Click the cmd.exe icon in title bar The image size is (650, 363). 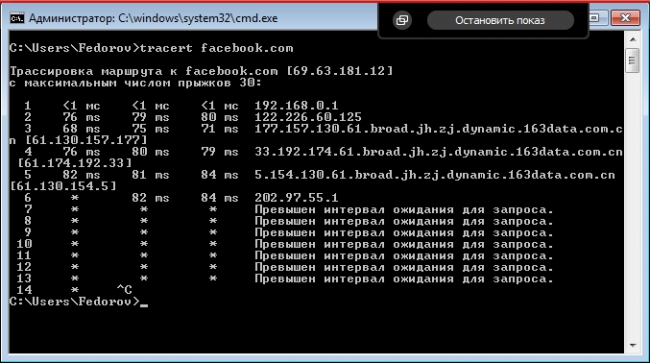pos(17,18)
